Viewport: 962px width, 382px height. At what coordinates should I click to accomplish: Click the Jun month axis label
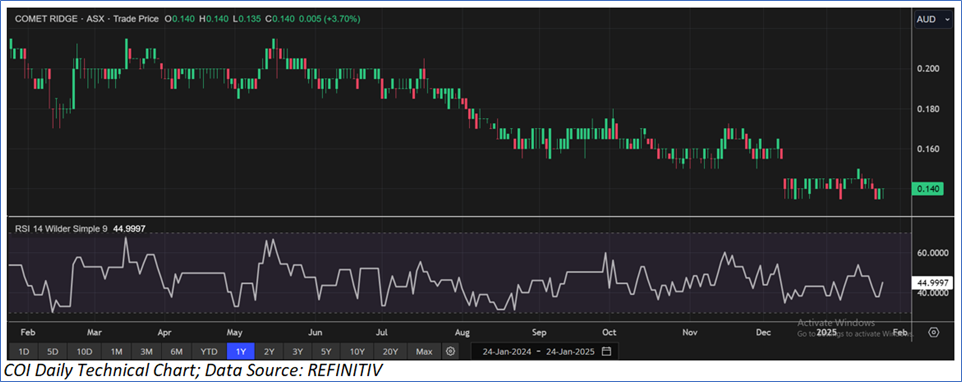(315, 332)
